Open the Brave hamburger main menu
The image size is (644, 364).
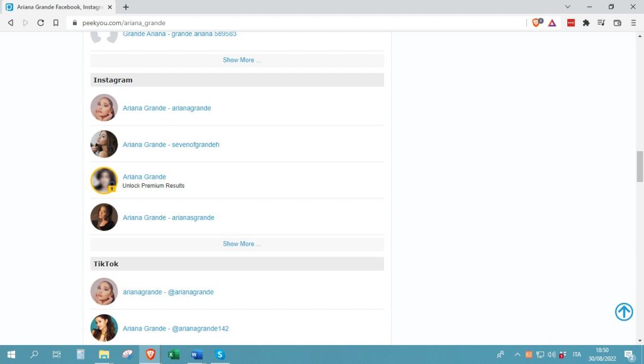[x=633, y=23]
